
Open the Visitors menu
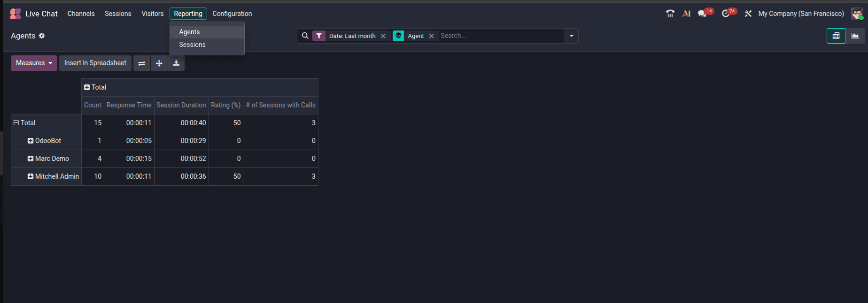pos(153,14)
